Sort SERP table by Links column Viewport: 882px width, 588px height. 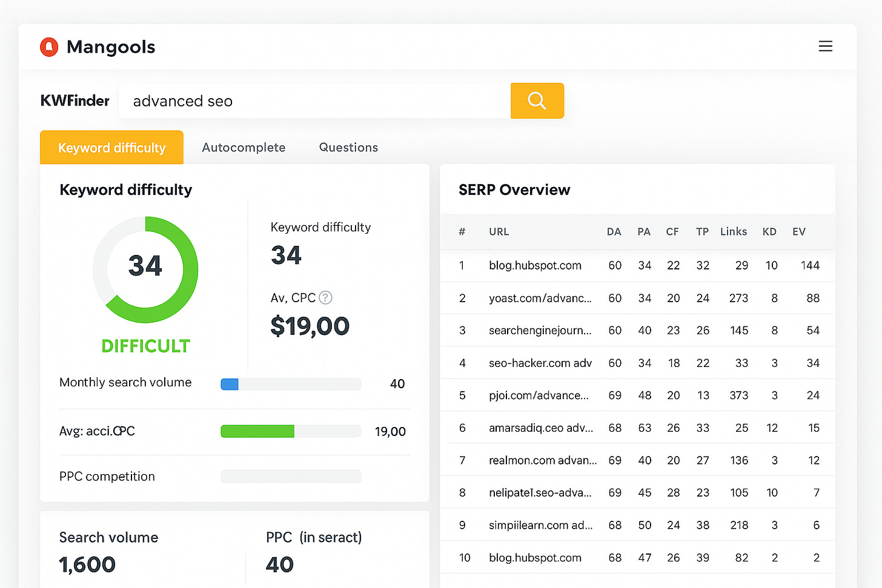(x=734, y=232)
